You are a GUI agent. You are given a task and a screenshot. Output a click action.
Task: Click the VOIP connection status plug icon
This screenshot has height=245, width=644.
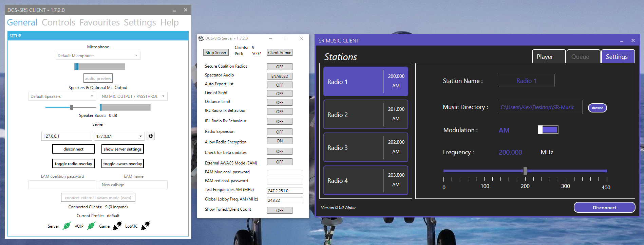click(91, 226)
